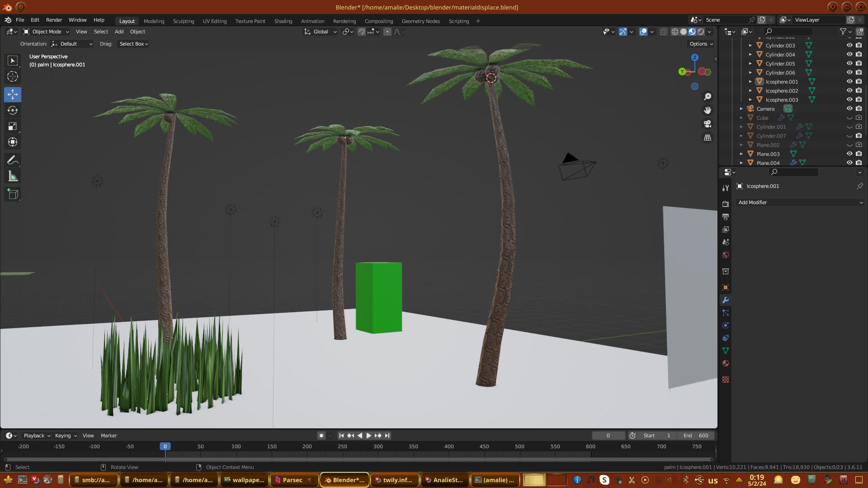The height and width of the screenshot is (488, 868).
Task: Open the Material properties tab
Action: (726, 364)
